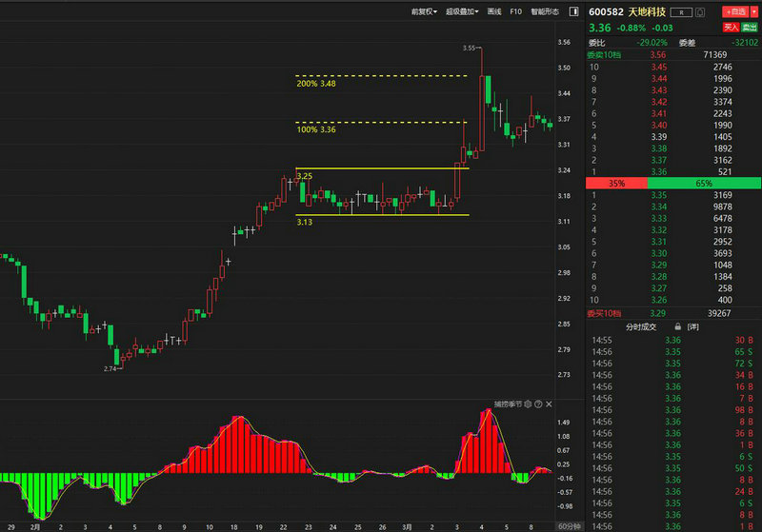Image resolution: width=762 pixels, height=532 pixels.
Task: Open the F10 company info tab
Action: (516, 11)
